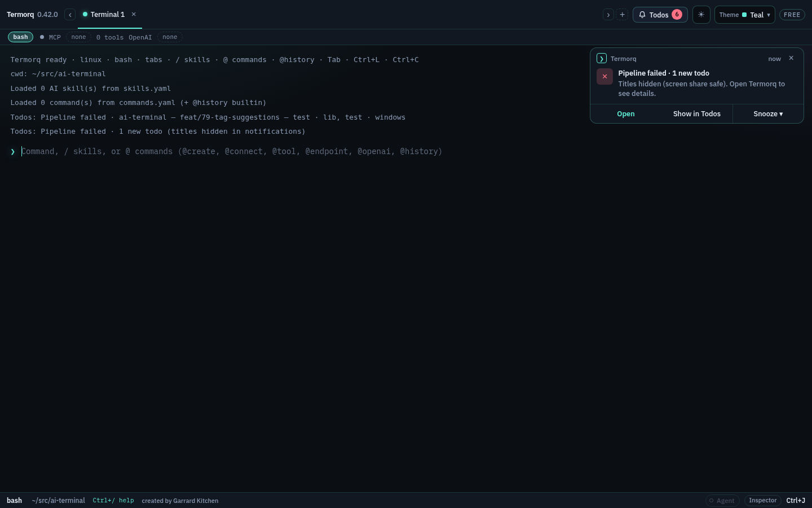Open Termorq from the notification

[626, 114]
